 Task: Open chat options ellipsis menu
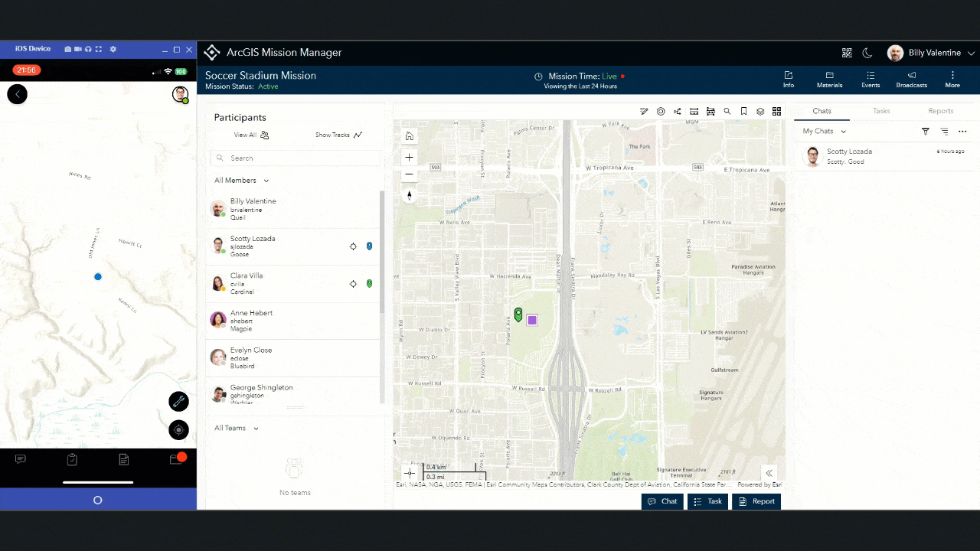coord(962,132)
